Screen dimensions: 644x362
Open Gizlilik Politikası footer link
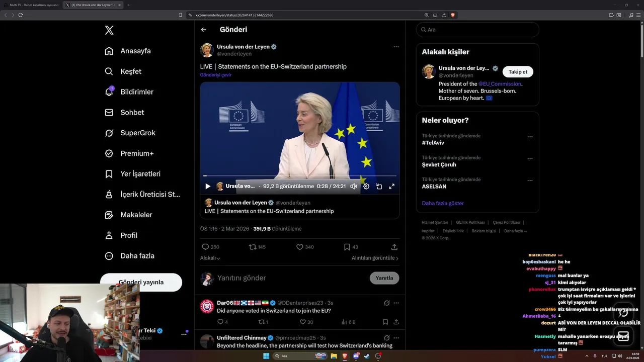tap(470, 222)
